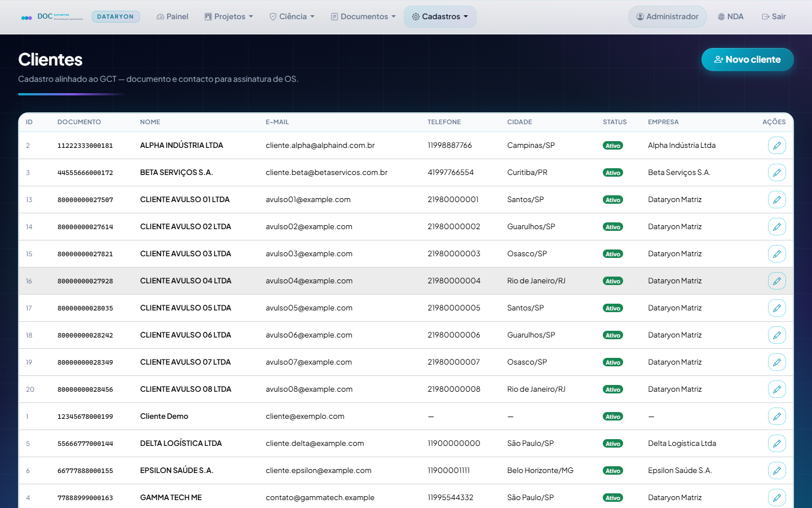Edit ALPHA INDÚSTRIA LTDA with pencil icon

click(776, 146)
